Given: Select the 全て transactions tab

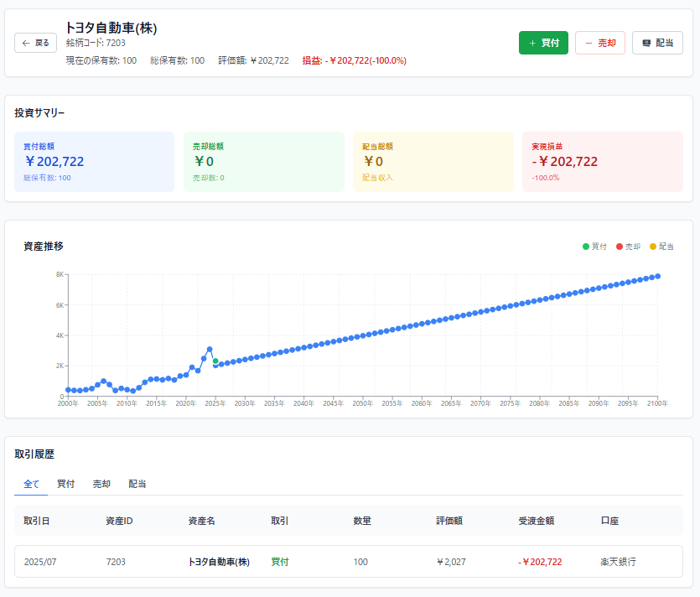Looking at the screenshot, I should tap(31, 484).
